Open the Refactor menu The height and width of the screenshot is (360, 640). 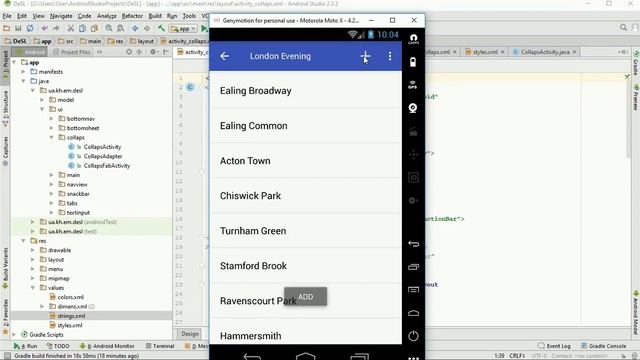[x=132, y=16]
